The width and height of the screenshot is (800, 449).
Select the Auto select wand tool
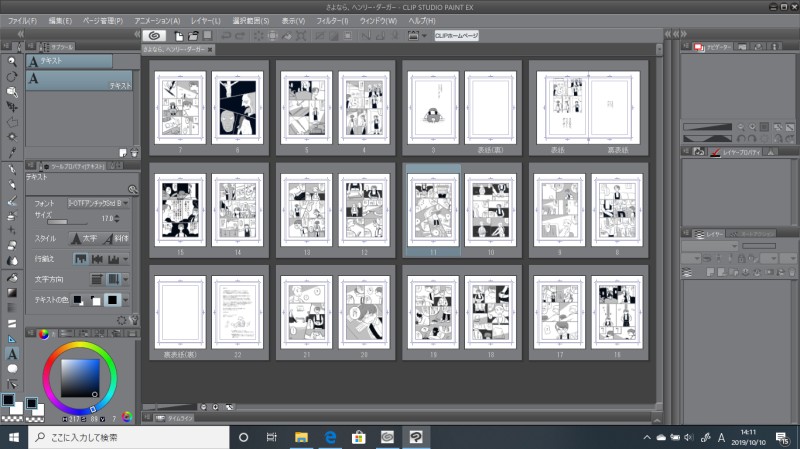coord(12,137)
